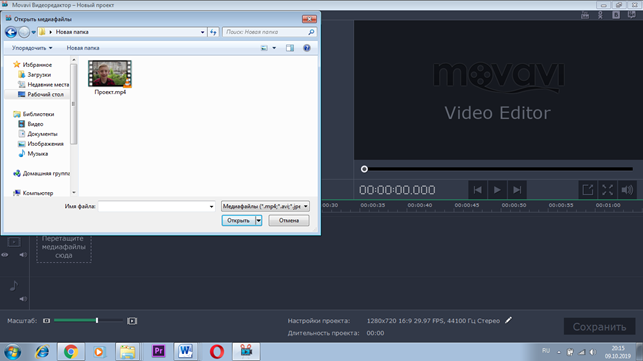Edit project settings with pencil icon
The width and height of the screenshot is (643, 361).
[x=508, y=320]
